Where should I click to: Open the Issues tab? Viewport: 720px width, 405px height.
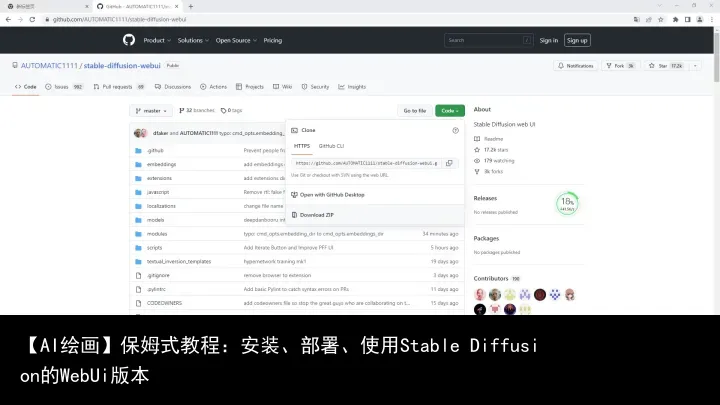tap(64, 87)
